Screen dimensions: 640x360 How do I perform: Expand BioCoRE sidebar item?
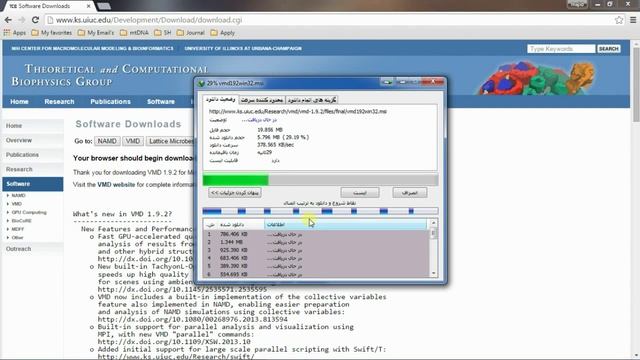coord(19,221)
